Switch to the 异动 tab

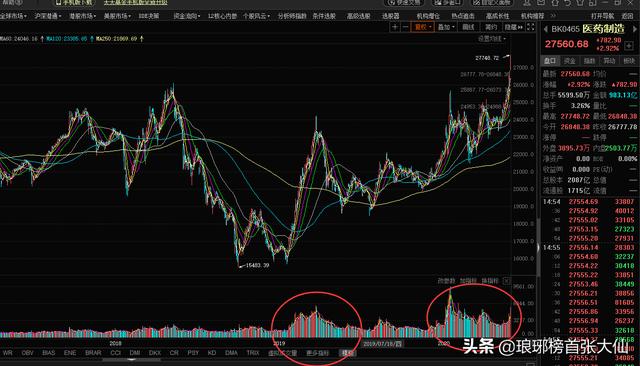pos(609,61)
